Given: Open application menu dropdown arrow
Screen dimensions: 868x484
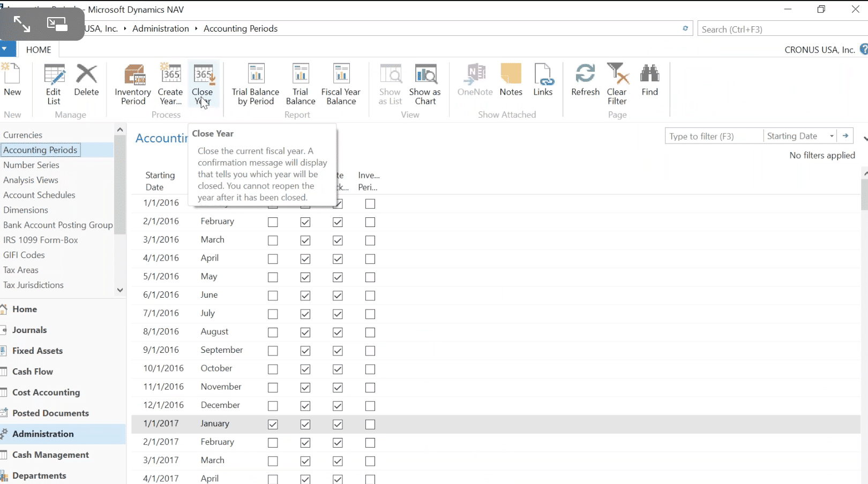Looking at the screenshot, I should [4, 49].
